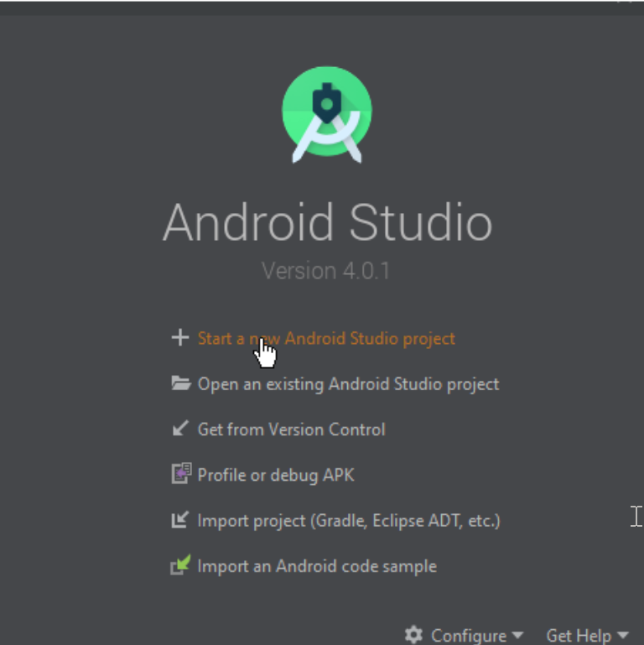Select Get from Version Control
This screenshot has width=644, height=645.
pos(292,429)
